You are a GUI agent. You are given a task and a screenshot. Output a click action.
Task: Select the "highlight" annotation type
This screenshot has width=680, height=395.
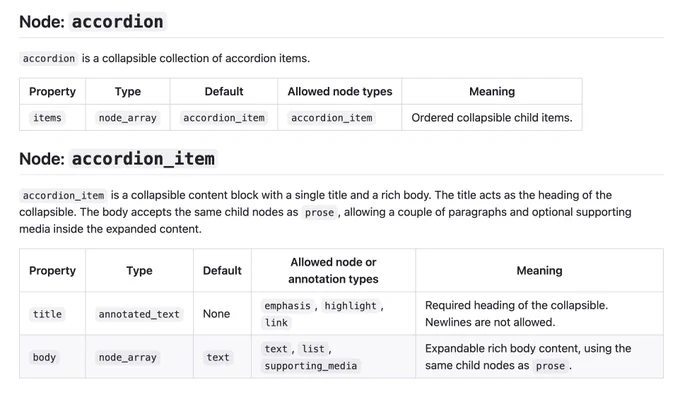tap(350, 306)
